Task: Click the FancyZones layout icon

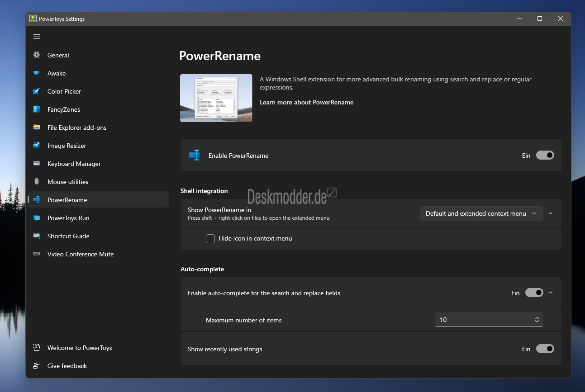Action: [x=37, y=109]
